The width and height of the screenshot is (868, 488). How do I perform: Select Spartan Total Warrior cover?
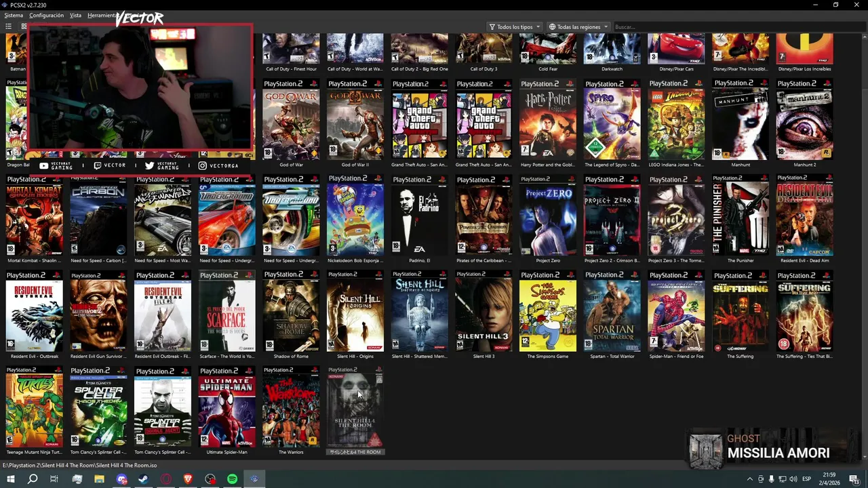612,311
